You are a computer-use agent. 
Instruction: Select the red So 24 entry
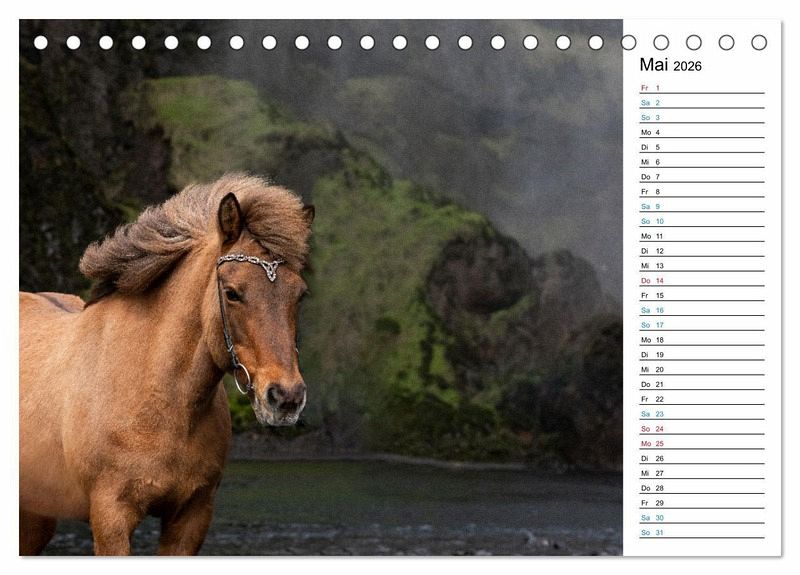pos(701,429)
